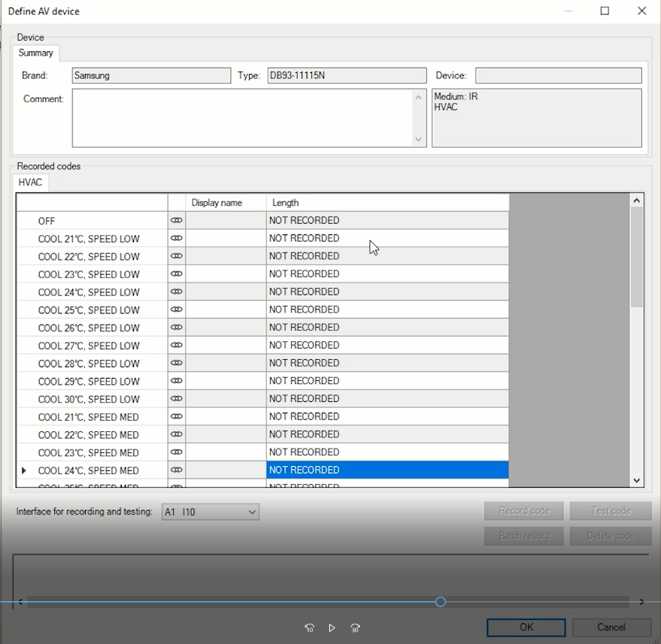661x644 pixels.
Task: Select the COOL 27°C, SPEED LOW row
Action: click(89, 346)
